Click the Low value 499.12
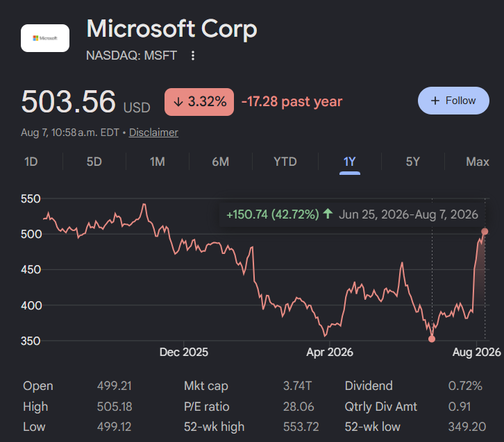This screenshot has height=442, width=504. (x=114, y=427)
